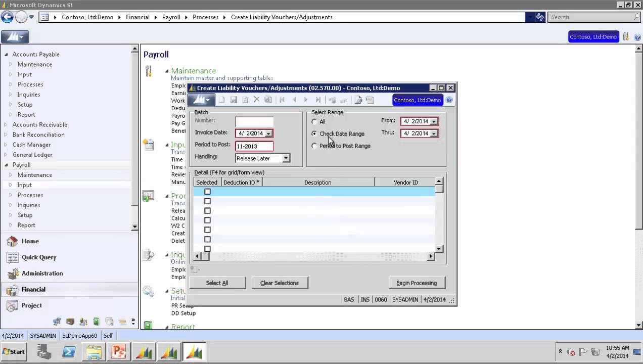The image size is (643, 364).
Task: Click the Clear Selections button
Action: coord(280,283)
